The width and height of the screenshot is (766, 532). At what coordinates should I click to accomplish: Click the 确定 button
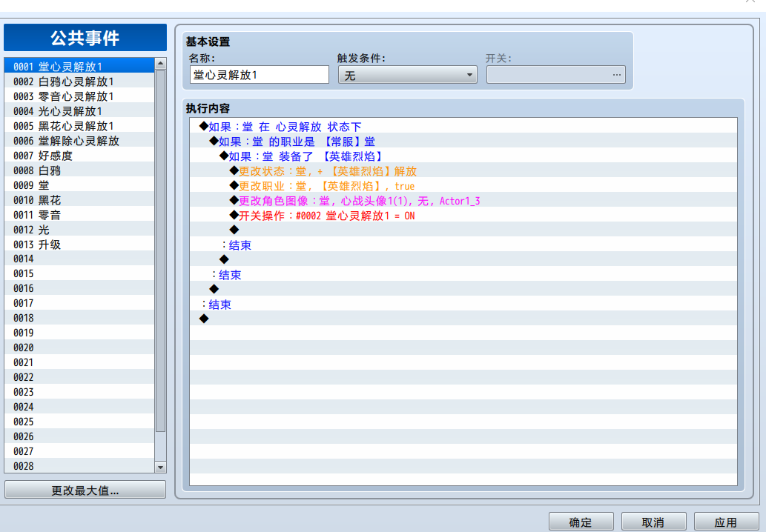pos(581,522)
